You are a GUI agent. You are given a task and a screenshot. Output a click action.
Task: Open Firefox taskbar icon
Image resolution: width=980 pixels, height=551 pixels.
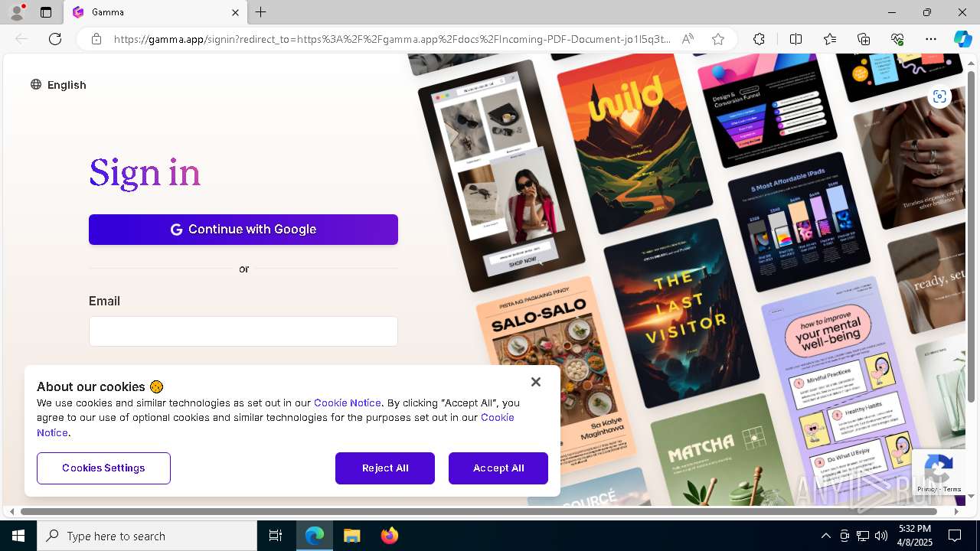390,536
